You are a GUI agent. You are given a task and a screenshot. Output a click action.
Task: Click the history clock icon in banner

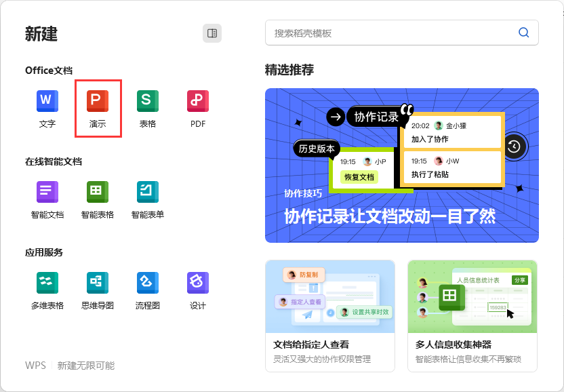point(514,146)
